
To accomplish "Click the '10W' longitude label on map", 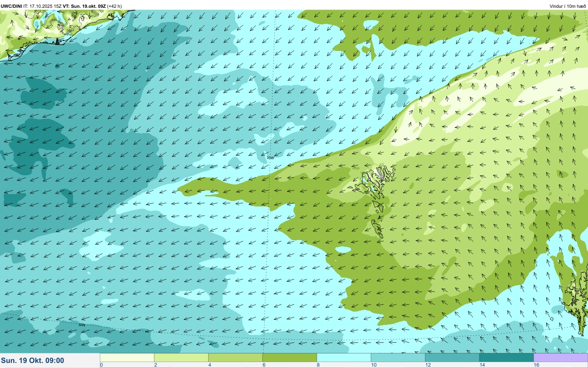I will [x=271, y=157].
